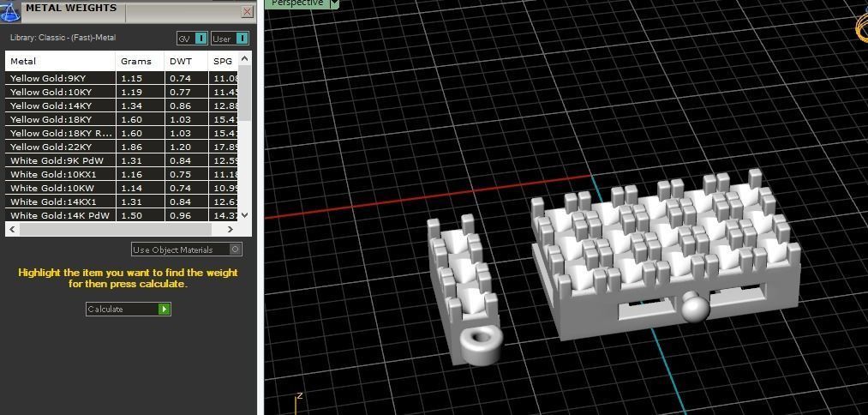This screenshot has height=415, width=868.
Task: Click the ring bail on small model
Action: 480,346
